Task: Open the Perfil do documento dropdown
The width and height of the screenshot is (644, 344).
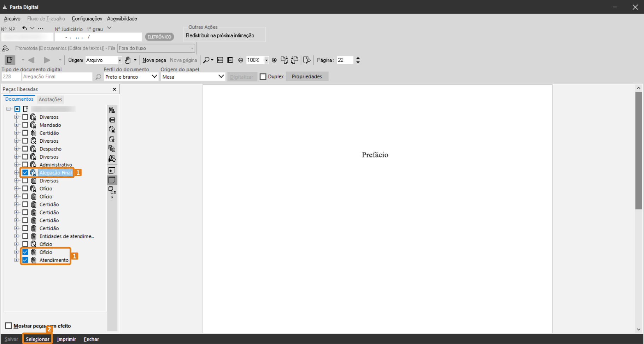Action: click(x=131, y=77)
